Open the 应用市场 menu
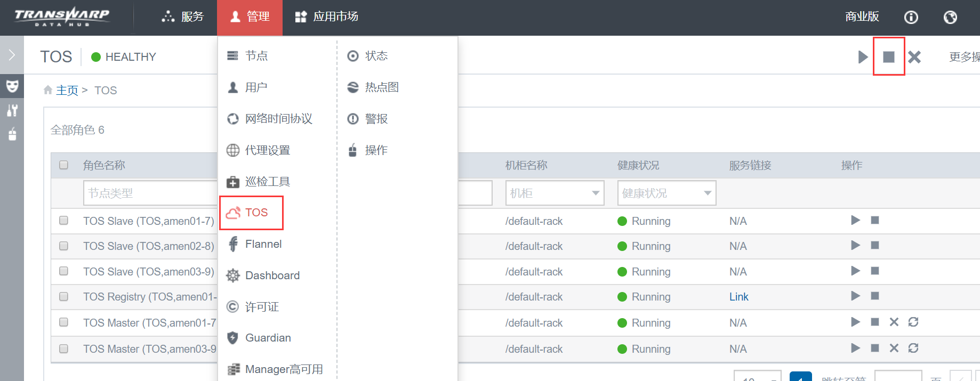980x381 pixels. coord(327,17)
